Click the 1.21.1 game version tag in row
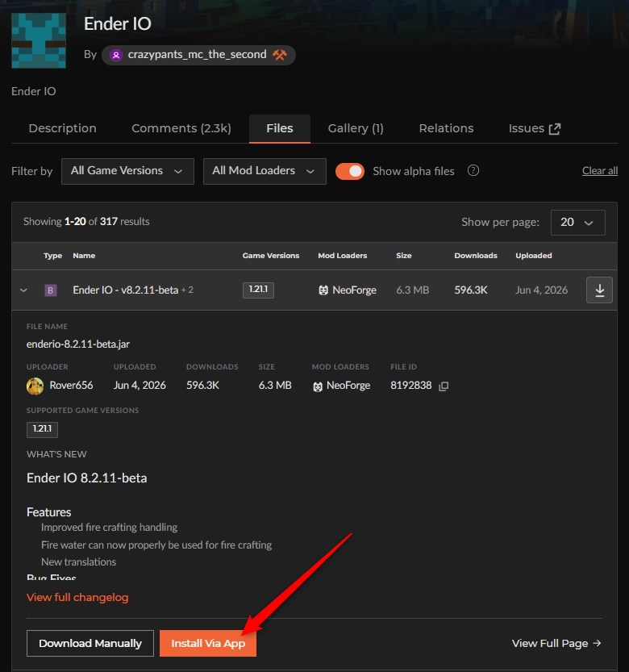The width and height of the screenshot is (629, 672). 258,290
